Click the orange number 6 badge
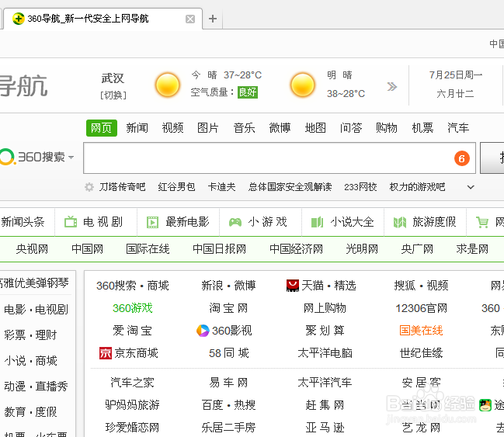This screenshot has width=504, height=437. coord(462,158)
